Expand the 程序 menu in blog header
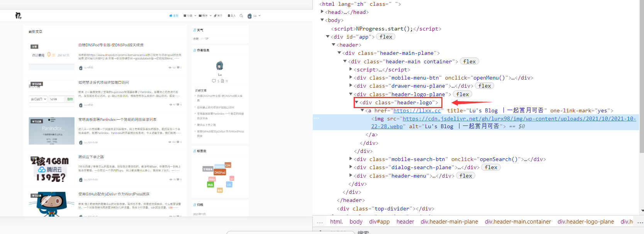The height and width of the screenshot is (234, 644). [205, 16]
